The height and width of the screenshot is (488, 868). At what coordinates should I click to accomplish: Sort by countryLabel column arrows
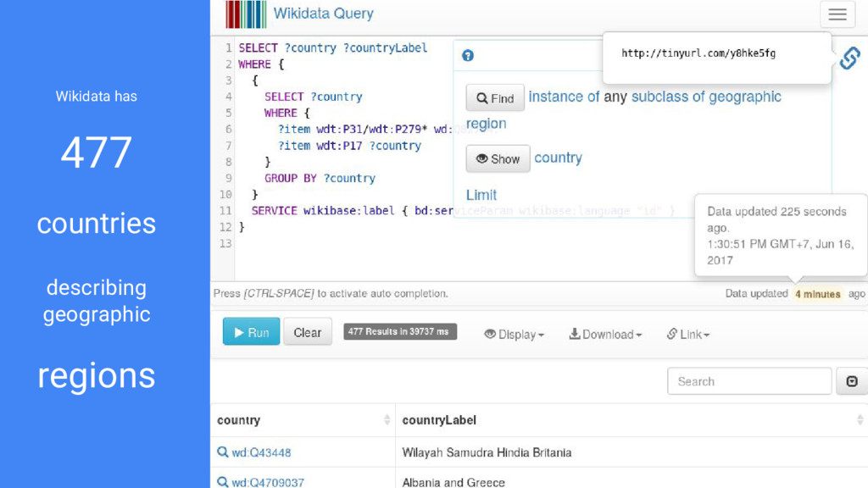860,420
